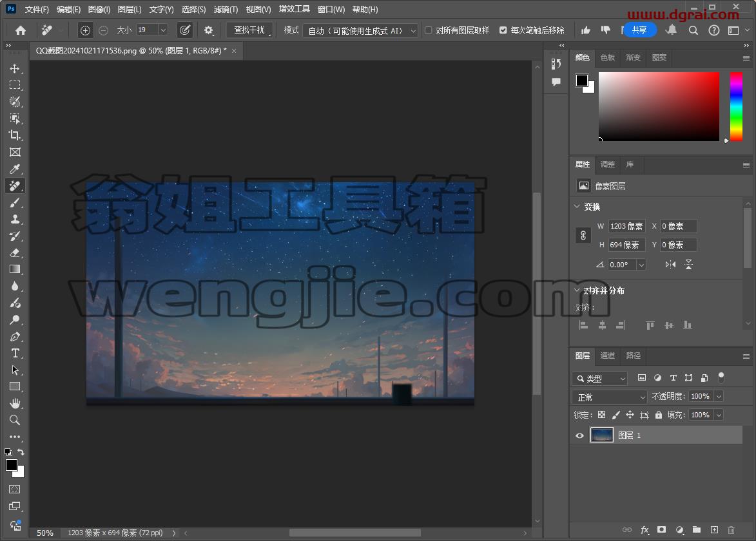This screenshot has width=756, height=541.
Task: Click the 共享 share button
Action: pyautogui.click(x=640, y=30)
